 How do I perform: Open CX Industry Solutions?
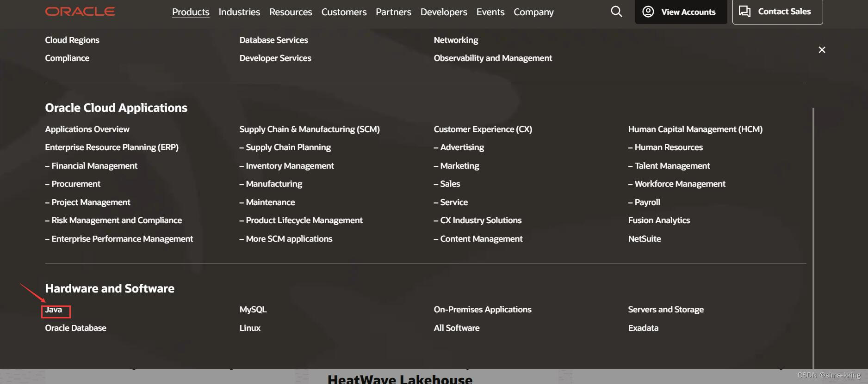click(x=477, y=220)
